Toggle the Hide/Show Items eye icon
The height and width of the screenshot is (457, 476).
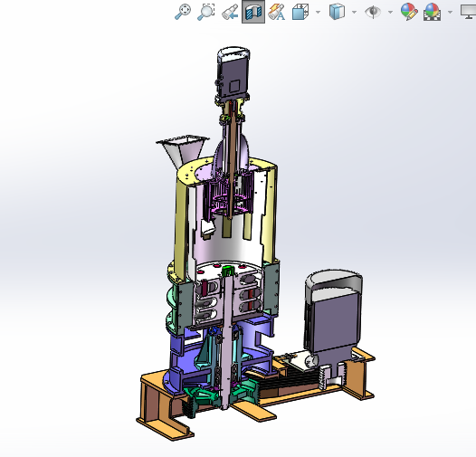(x=373, y=12)
